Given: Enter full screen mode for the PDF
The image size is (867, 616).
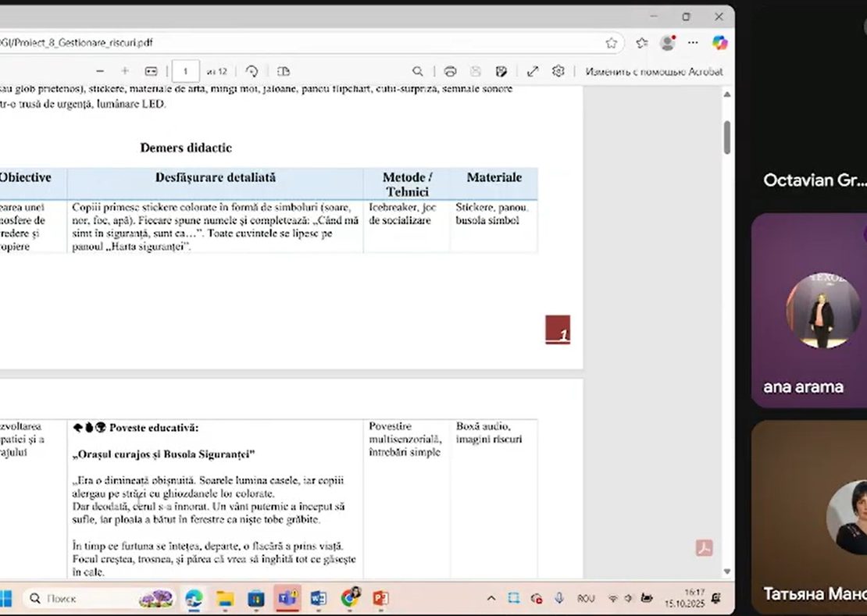Looking at the screenshot, I should click(x=533, y=71).
